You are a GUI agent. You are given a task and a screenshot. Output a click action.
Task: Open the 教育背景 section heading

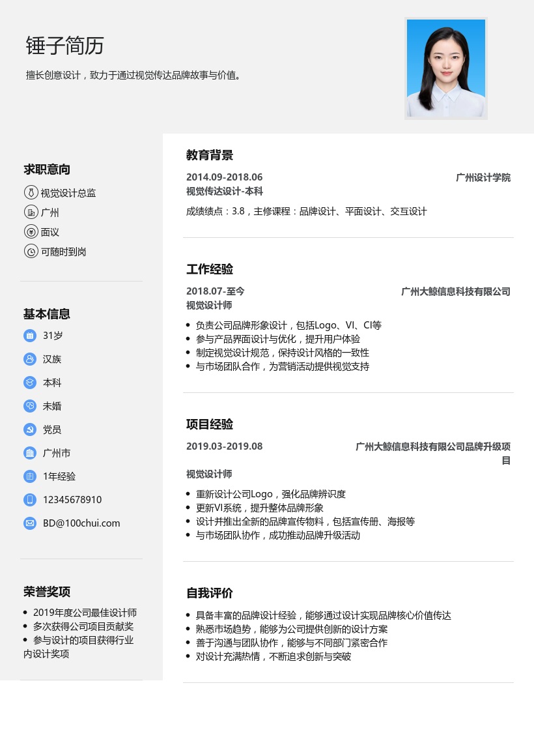click(x=209, y=155)
